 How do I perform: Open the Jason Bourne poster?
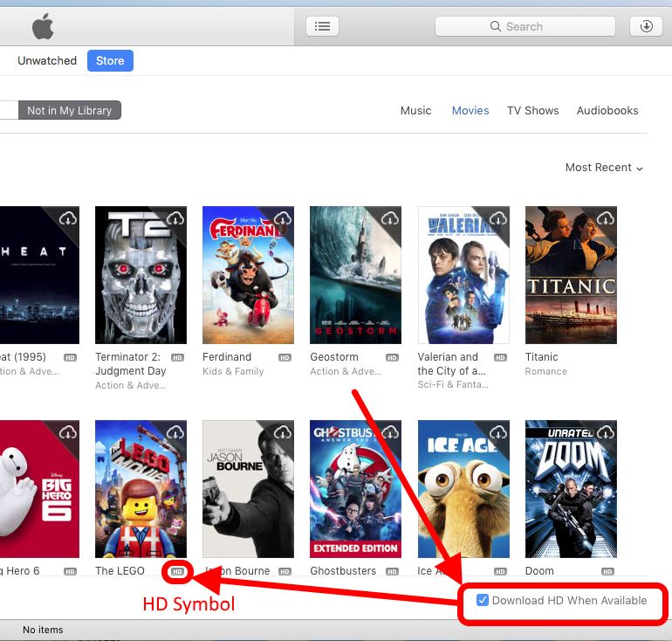[x=248, y=489]
